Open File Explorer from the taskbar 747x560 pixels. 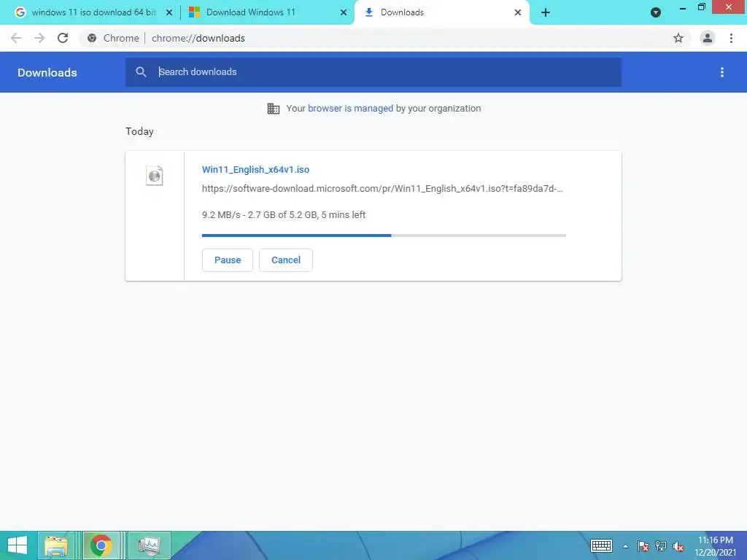click(56, 545)
